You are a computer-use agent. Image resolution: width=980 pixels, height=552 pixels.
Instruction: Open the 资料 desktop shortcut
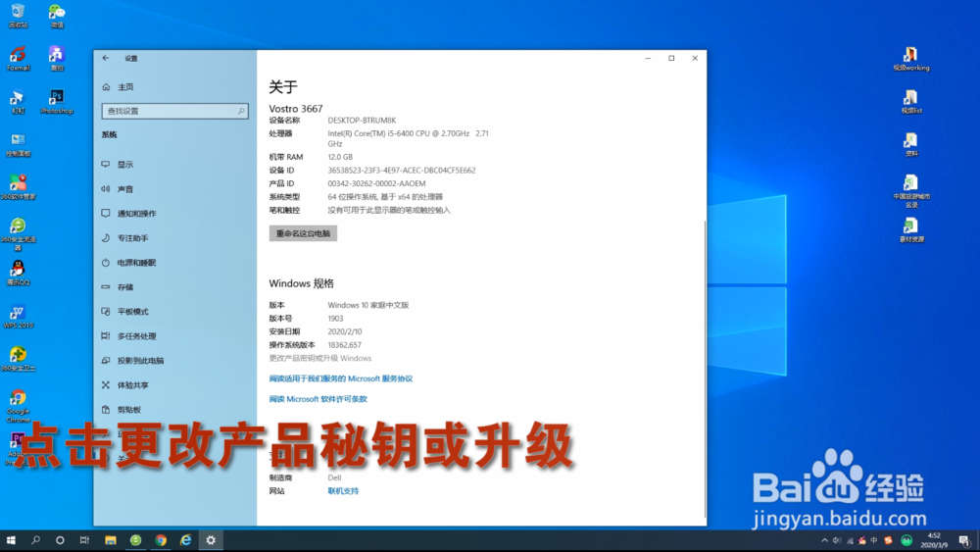click(910, 144)
